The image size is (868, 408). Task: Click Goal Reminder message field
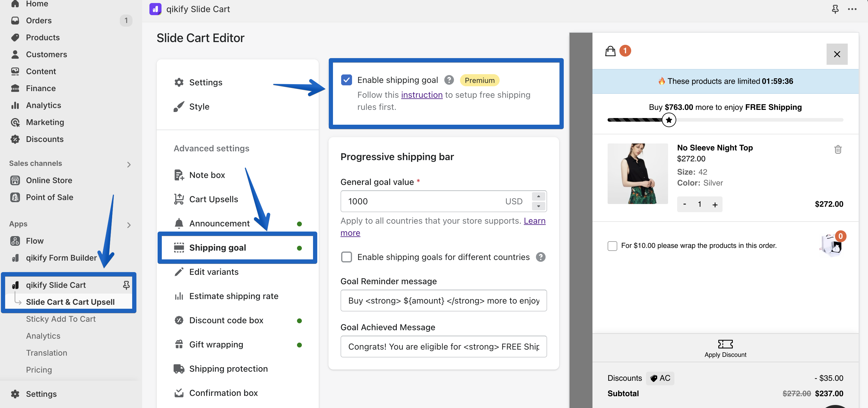click(x=443, y=301)
